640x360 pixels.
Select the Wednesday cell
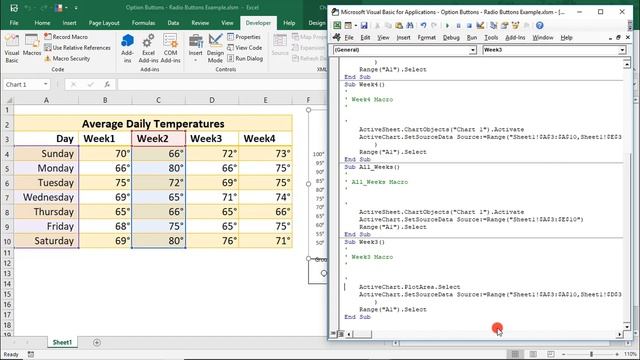(47, 197)
